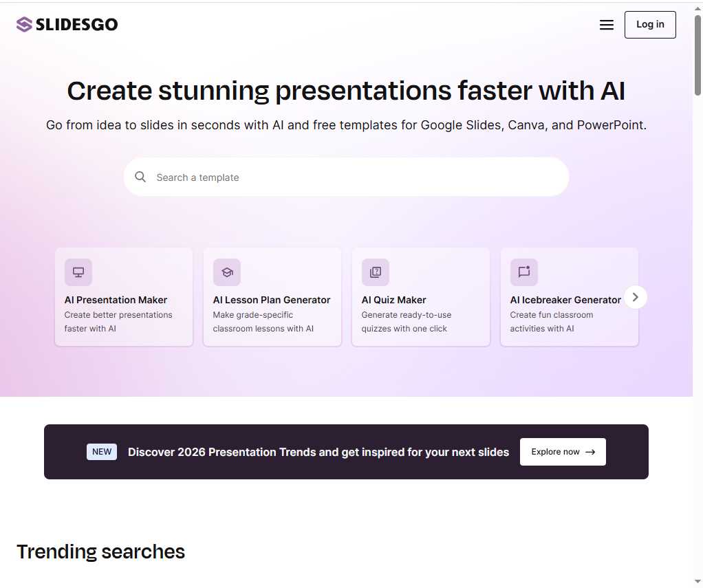
Task: Click the AI Quiz Maker icon
Action: point(376,272)
